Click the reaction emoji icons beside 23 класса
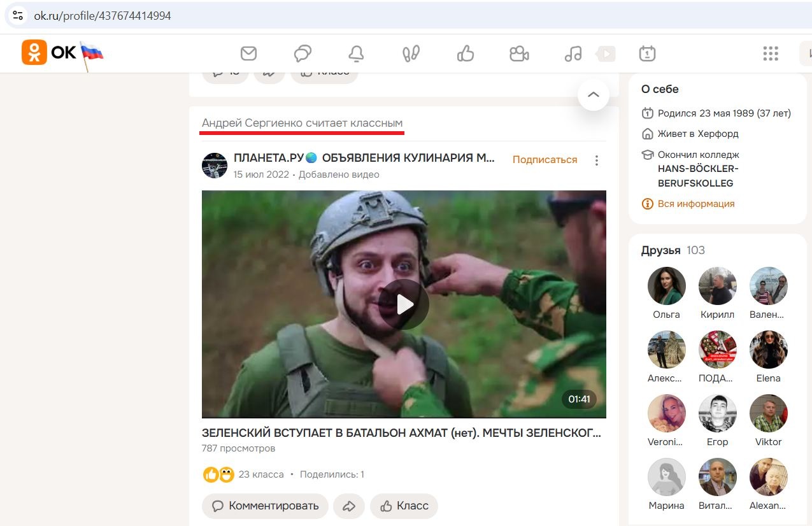This screenshot has width=812, height=526. click(218, 474)
